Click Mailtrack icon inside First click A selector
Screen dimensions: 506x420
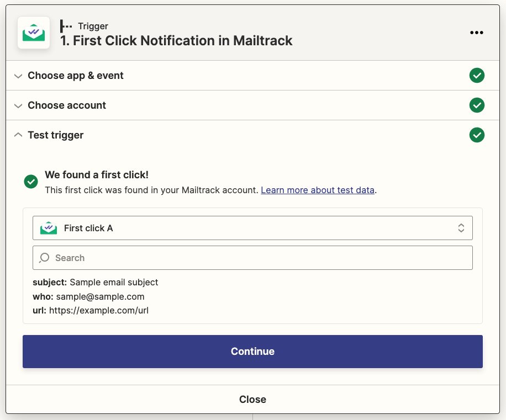tap(49, 228)
